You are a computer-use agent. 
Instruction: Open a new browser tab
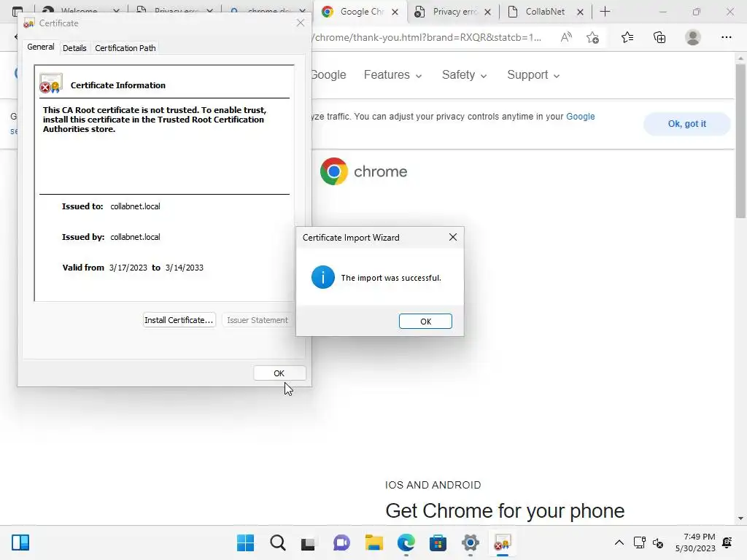605,12
